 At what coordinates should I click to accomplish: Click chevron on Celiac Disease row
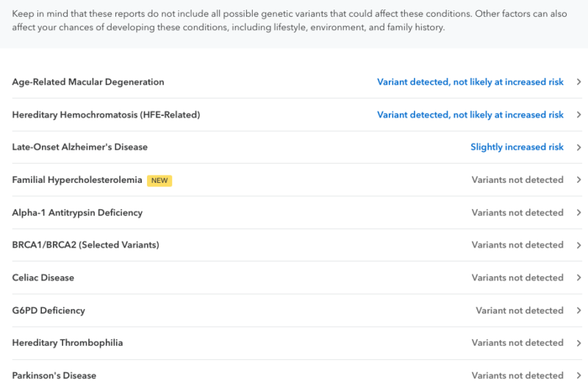(x=579, y=278)
